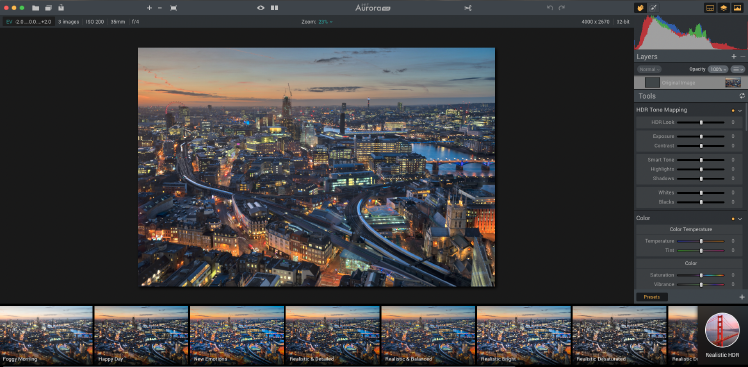Click the main London cityscape image

point(316,167)
